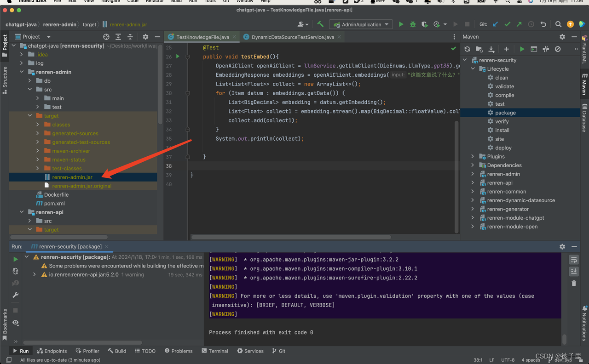Image resolution: width=589 pixels, height=364 pixels.
Task: Select the install lifecycle goal
Action: click(502, 130)
